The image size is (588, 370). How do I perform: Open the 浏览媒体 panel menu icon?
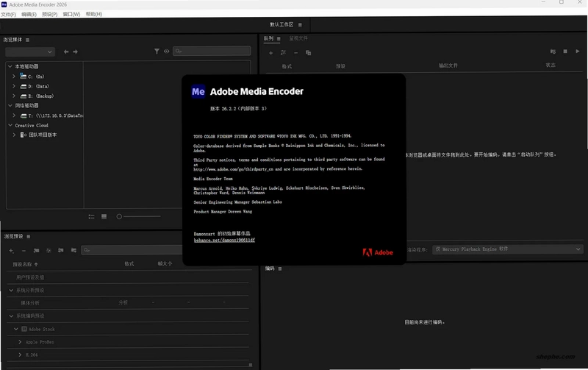(27, 40)
